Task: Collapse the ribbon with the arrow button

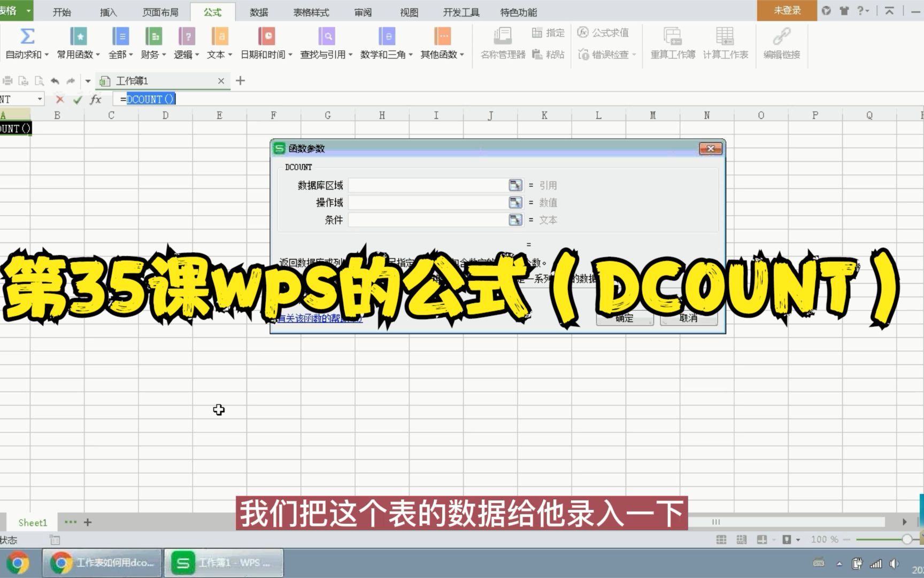Action: pos(889,11)
